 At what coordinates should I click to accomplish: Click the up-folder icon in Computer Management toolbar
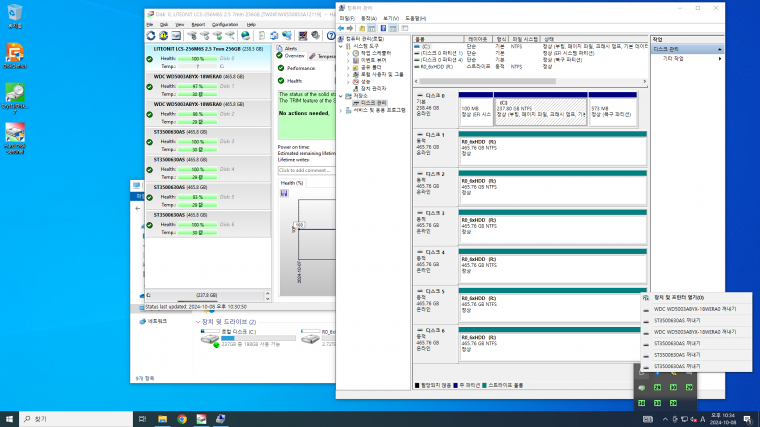pyautogui.click(x=362, y=28)
